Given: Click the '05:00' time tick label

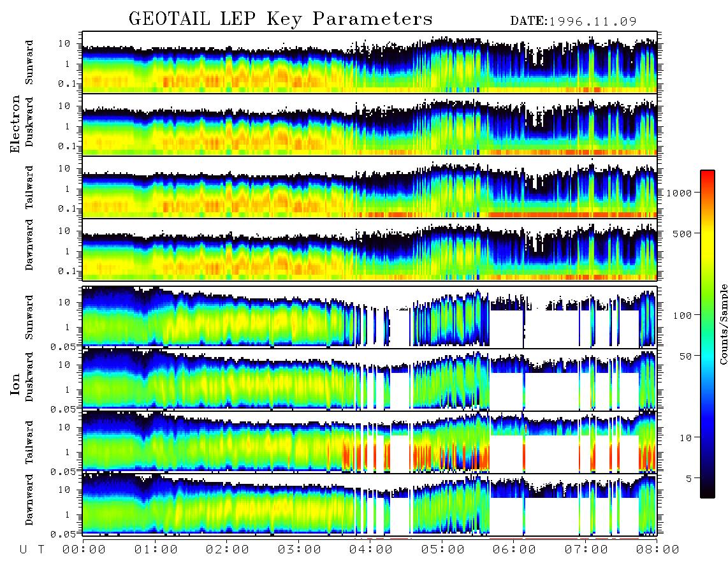Looking at the screenshot, I should (443, 550).
